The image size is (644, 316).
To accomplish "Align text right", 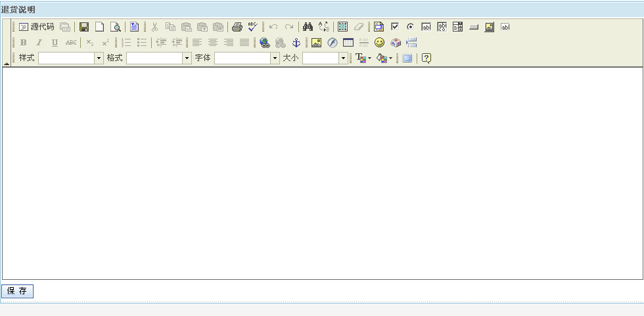I will [229, 42].
